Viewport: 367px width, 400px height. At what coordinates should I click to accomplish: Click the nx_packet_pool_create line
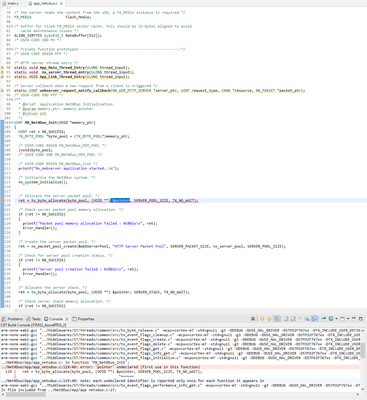(152, 246)
